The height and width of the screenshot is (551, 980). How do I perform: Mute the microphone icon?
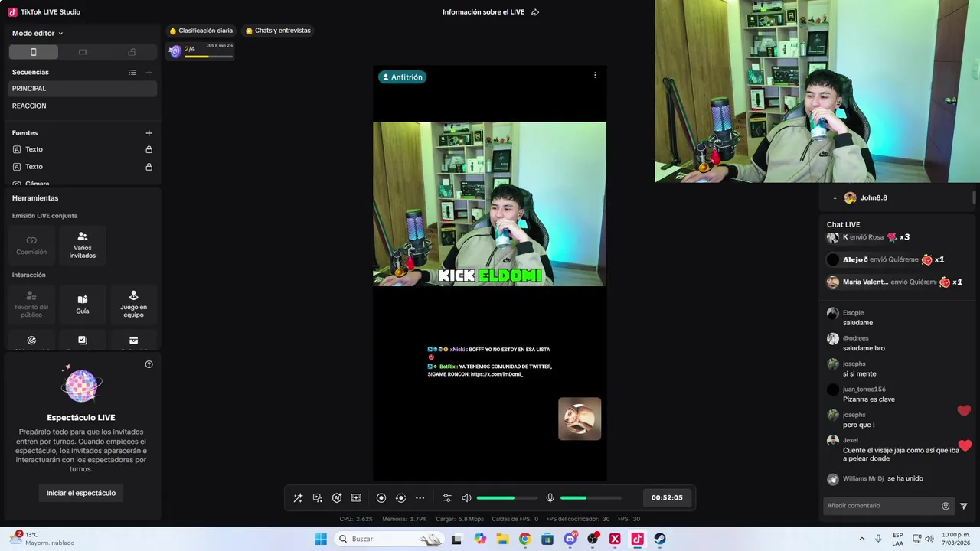pos(550,498)
